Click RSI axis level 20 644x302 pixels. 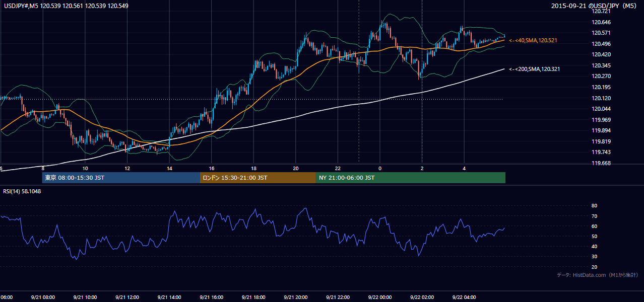[594, 267]
